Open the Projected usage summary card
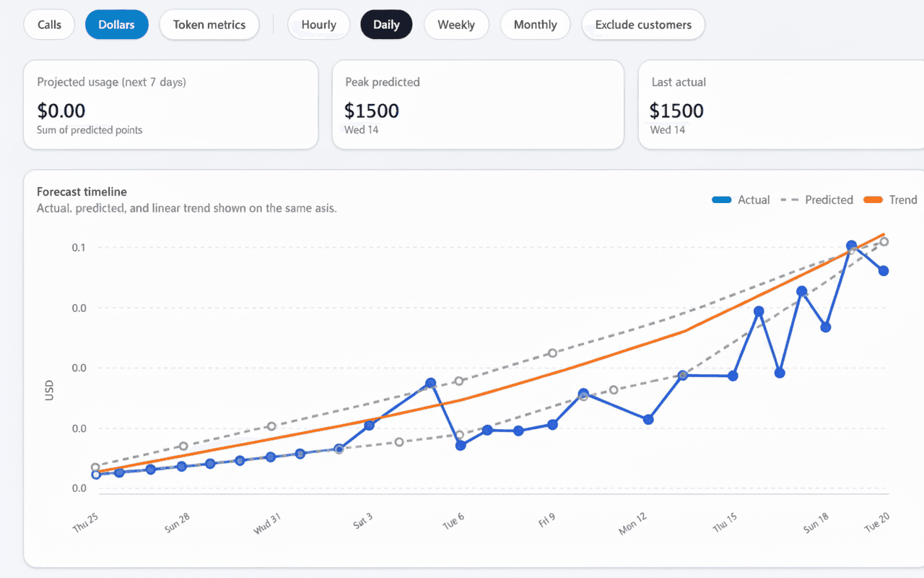 [171, 104]
